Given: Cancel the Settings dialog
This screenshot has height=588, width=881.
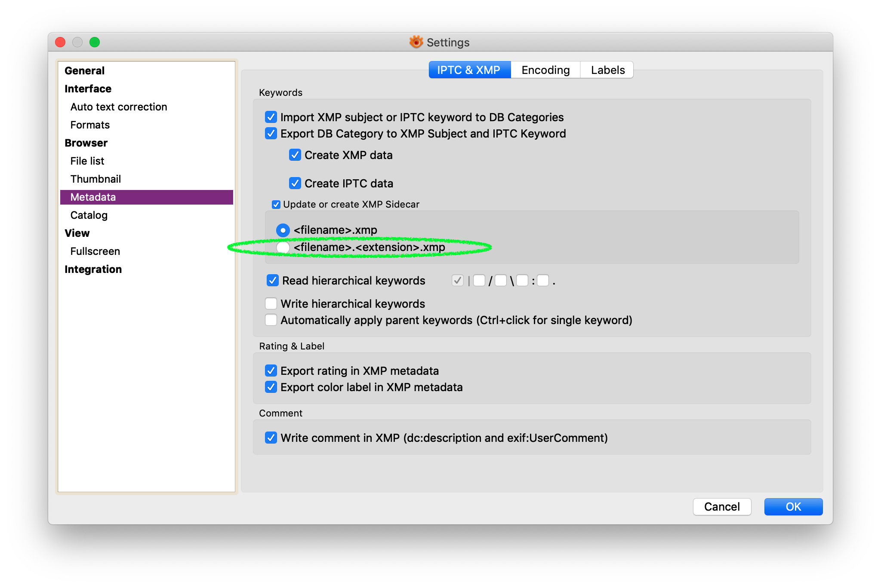Looking at the screenshot, I should (722, 507).
